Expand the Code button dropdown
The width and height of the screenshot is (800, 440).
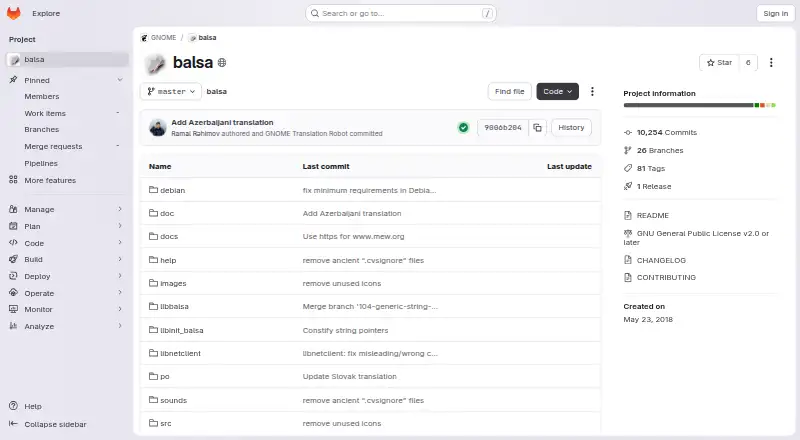(557, 91)
